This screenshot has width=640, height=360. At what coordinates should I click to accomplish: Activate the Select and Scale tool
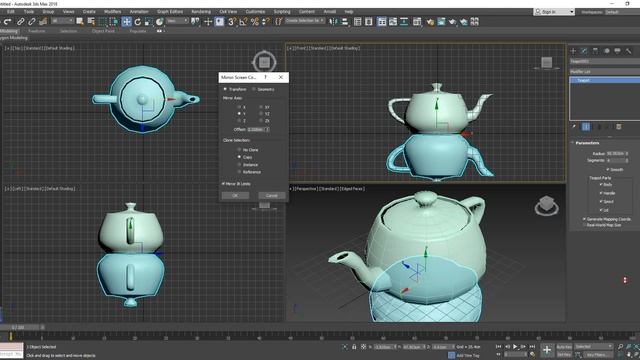[x=149, y=22]
